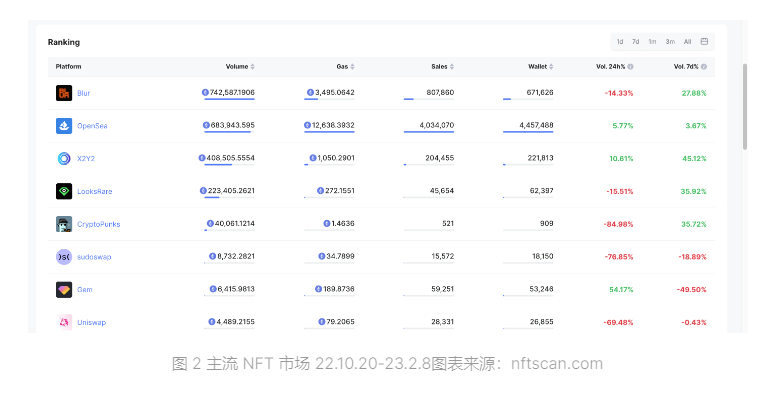
Task: Click the Ranking section title
Action: coord(63,42)
